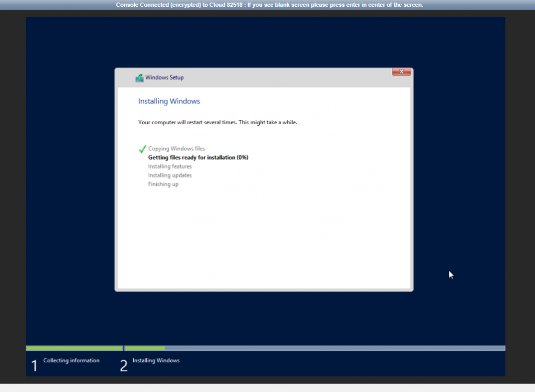Click the Collecting information progress bar segment
The height and width of the screenshot is (392, 535).
[74, 348]
